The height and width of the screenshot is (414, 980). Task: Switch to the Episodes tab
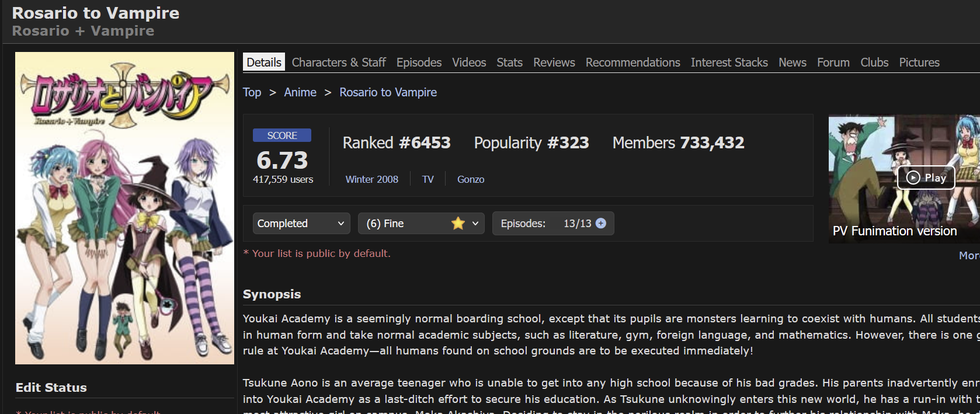419,62
